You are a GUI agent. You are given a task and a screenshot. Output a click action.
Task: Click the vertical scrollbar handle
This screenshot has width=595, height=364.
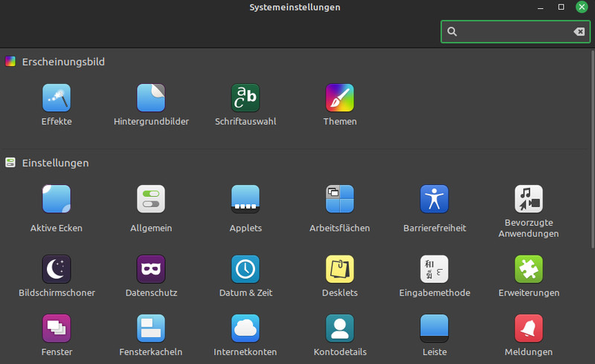coord(592,149)
